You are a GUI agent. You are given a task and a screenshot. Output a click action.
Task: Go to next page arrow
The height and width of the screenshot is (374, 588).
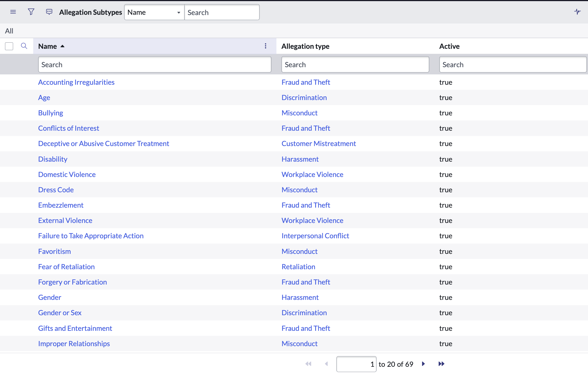coord(423,364)
